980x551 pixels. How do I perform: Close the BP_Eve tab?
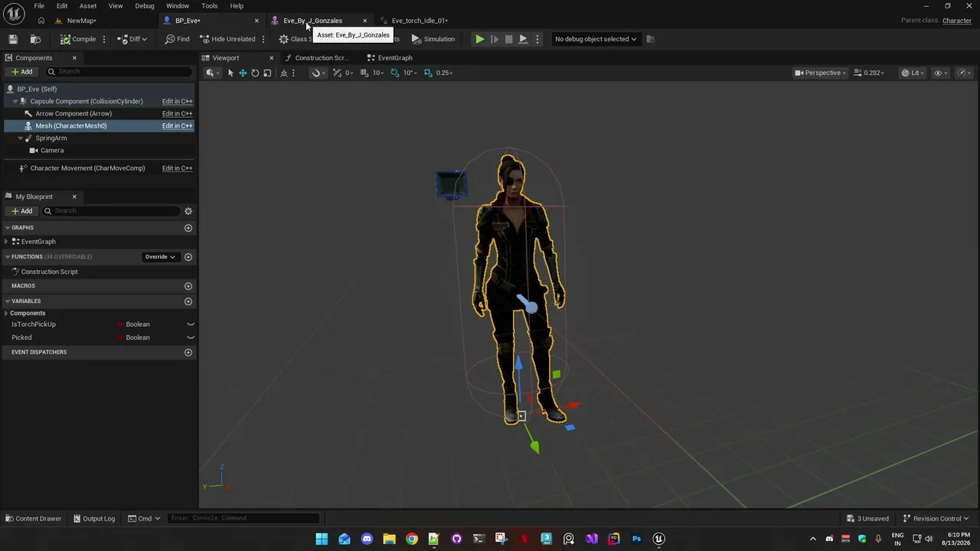pyautogui.click(x=256, y=21)
